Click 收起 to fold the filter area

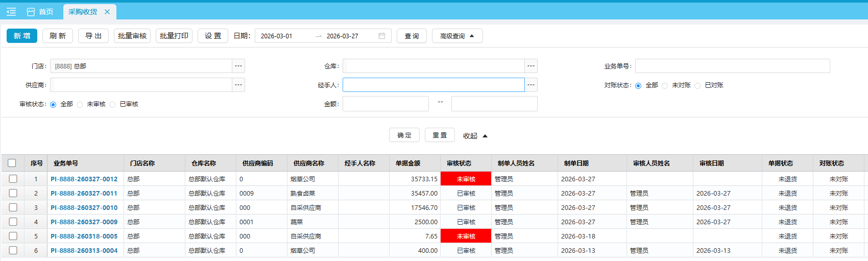pyautogui.click(x=475, y=136)
